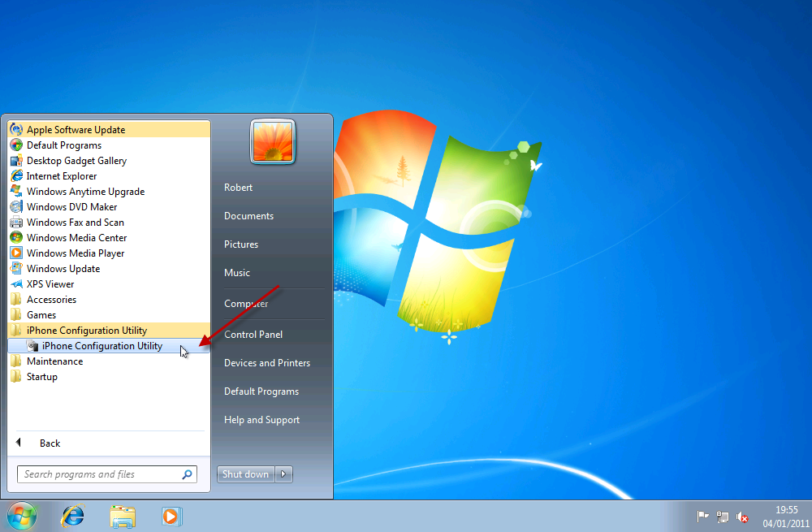Open Control Panel from Start menu
The height and width of the screenshot is (532, 812).
click(253, 335)
